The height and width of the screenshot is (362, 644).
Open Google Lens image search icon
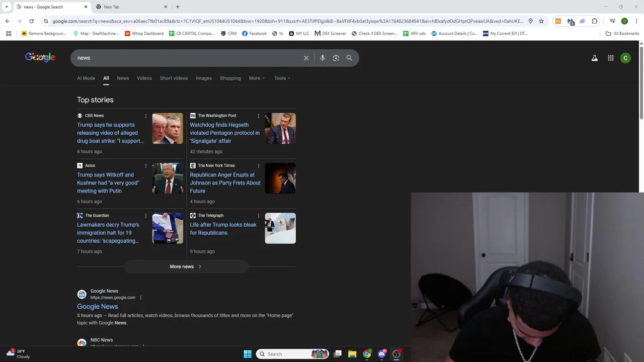336,58
